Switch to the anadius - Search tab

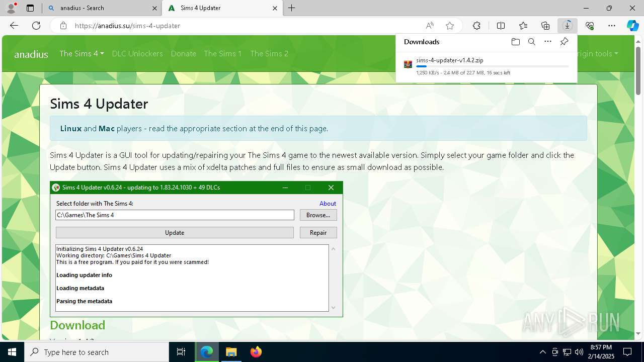103,8
